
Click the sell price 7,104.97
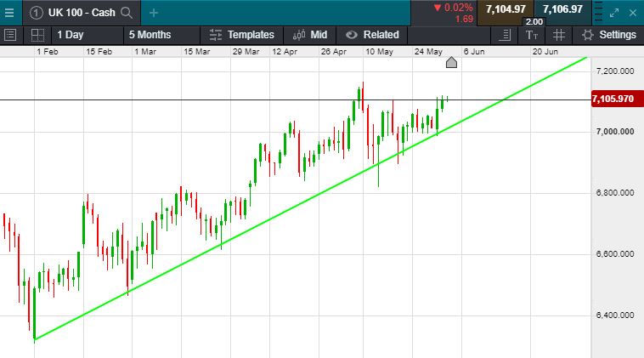click(x=506, y=9)
